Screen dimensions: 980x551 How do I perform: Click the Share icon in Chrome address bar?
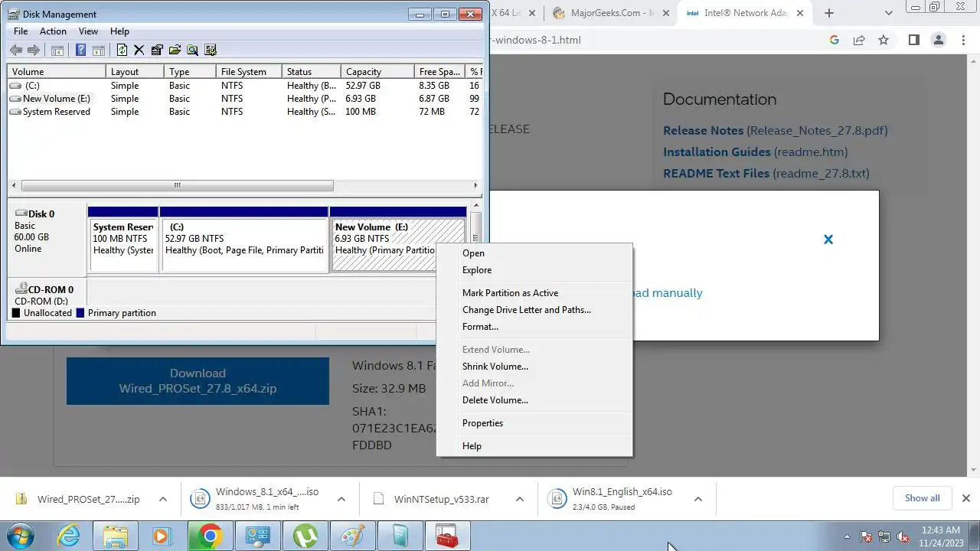[859, 40]
